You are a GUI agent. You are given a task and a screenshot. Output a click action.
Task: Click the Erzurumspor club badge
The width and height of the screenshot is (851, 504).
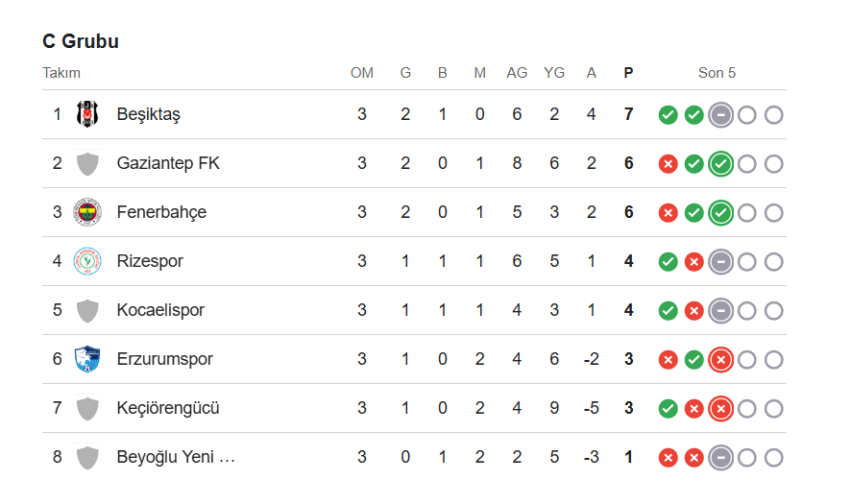[x=87, y=359]
